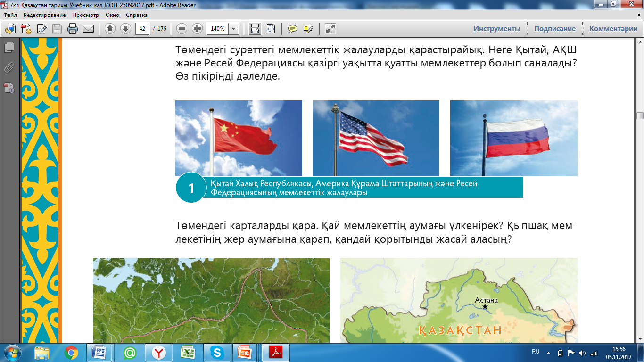Open the Файл menu
The width and height of the screenshot is (644, 362).
[10, 15]
